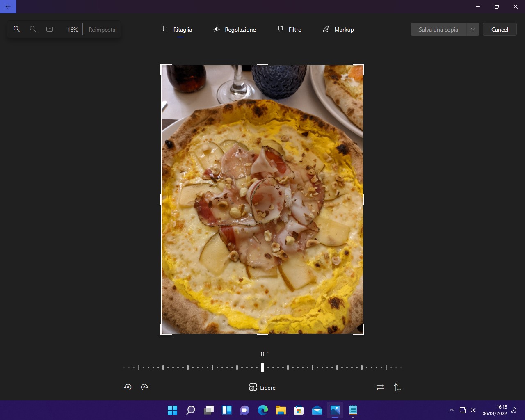Click the Cancel button

(x=500, y=30)
